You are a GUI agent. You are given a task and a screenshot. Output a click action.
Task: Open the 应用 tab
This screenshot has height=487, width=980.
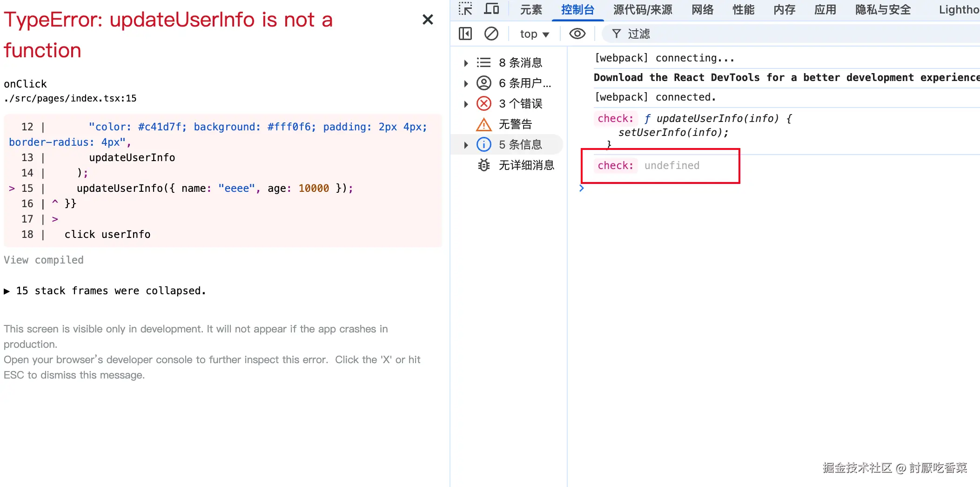(825, 9)
